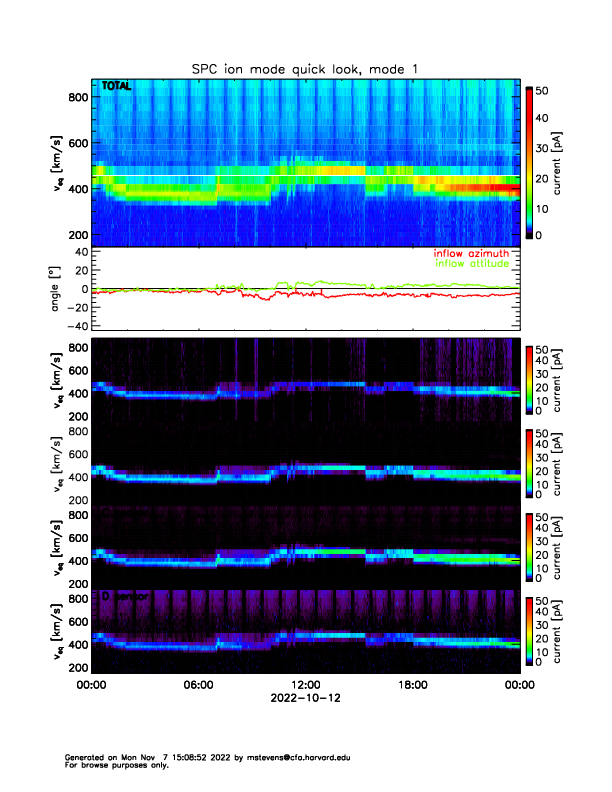Click the "angle [°]" axis label
Image resolution: width=612 pixels, height=792 pixels.
pyautogui.click(x=59, y=288)
